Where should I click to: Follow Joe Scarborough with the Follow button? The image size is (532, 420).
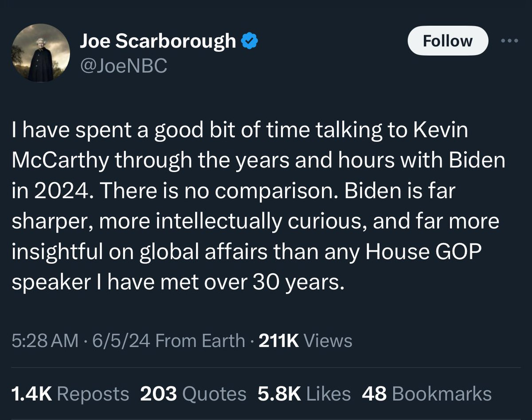(447, 41)
